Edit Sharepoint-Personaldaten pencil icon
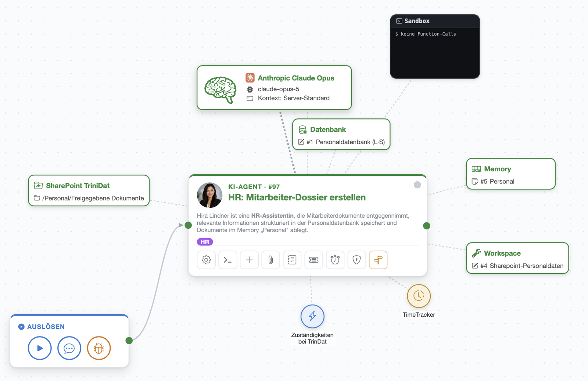The height and width of the screenshot is (381, 588). pos(475,266)
